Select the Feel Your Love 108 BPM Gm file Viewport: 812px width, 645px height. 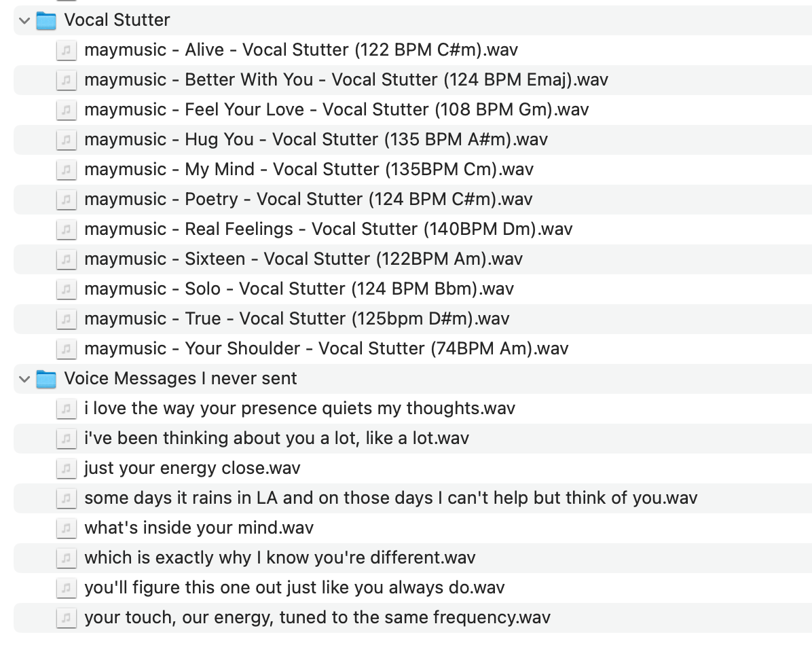(413, 110)
